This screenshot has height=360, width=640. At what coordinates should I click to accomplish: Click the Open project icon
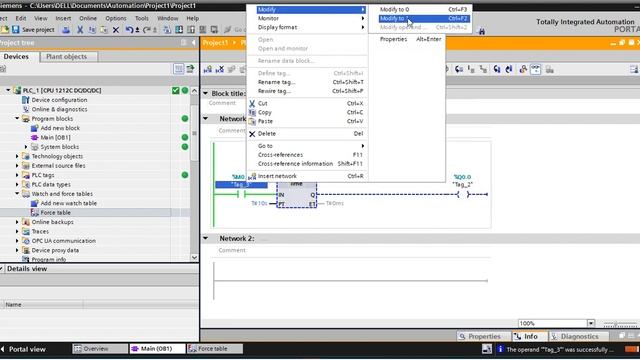coord(4,30)
